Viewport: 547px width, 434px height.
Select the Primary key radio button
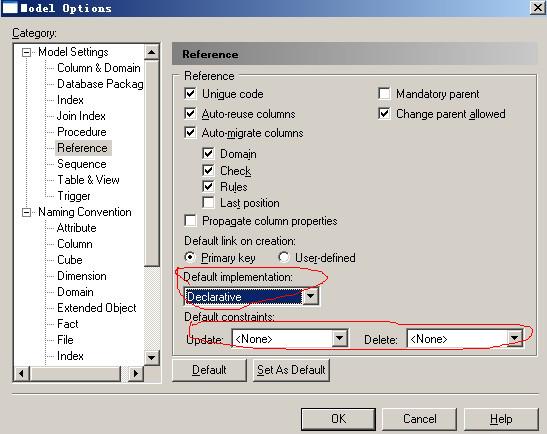pyautogui.click(x=190, y=257)
